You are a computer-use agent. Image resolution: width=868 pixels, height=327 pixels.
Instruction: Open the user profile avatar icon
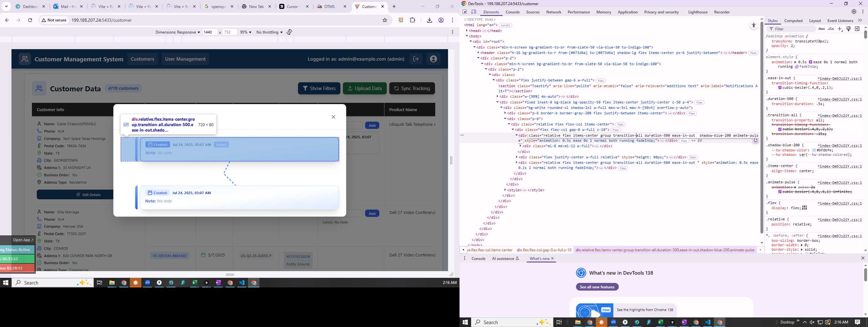433,59
